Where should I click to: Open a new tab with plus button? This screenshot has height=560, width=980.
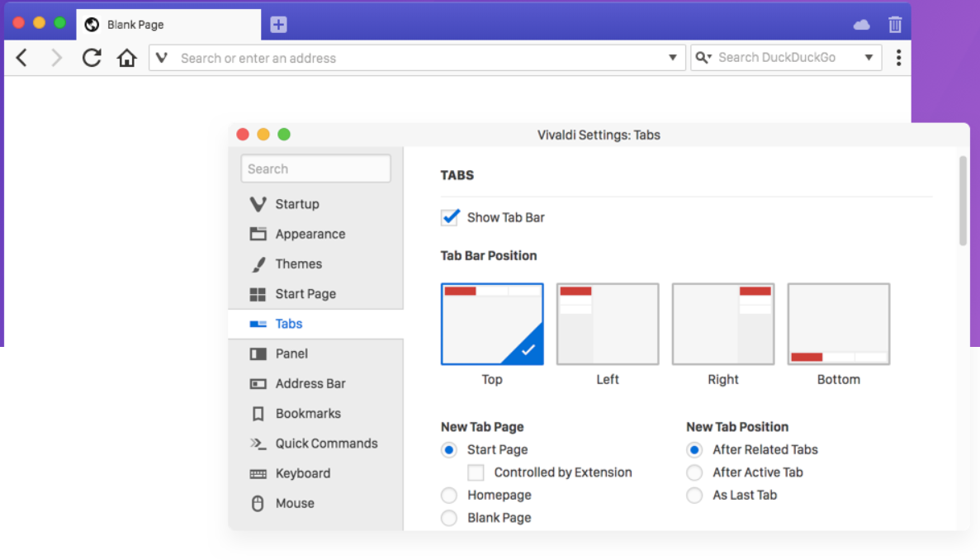[279, 25]
